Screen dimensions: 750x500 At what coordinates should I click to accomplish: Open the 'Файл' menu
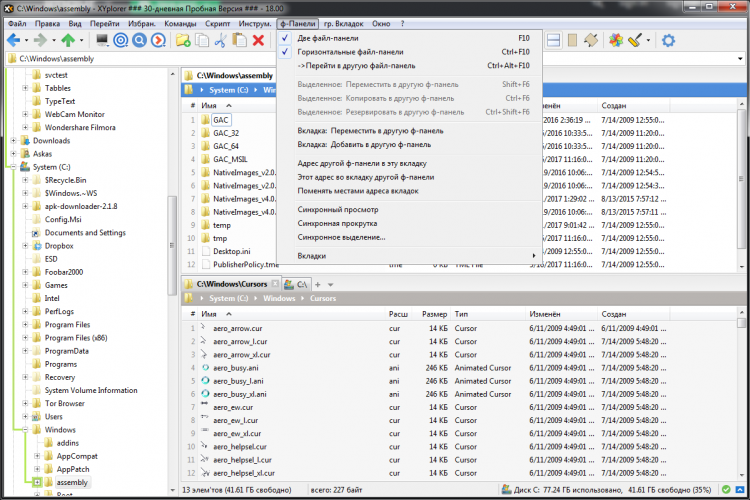(x=17, y=23)
